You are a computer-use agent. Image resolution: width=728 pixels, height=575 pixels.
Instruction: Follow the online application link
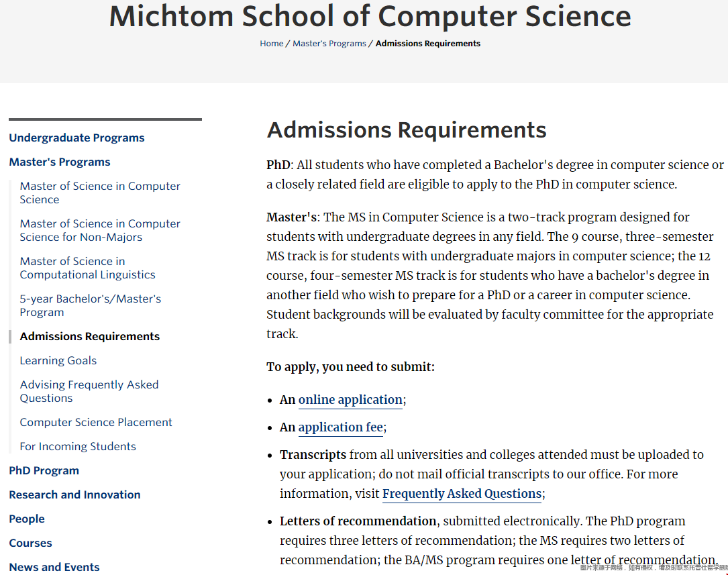(350, 400)
